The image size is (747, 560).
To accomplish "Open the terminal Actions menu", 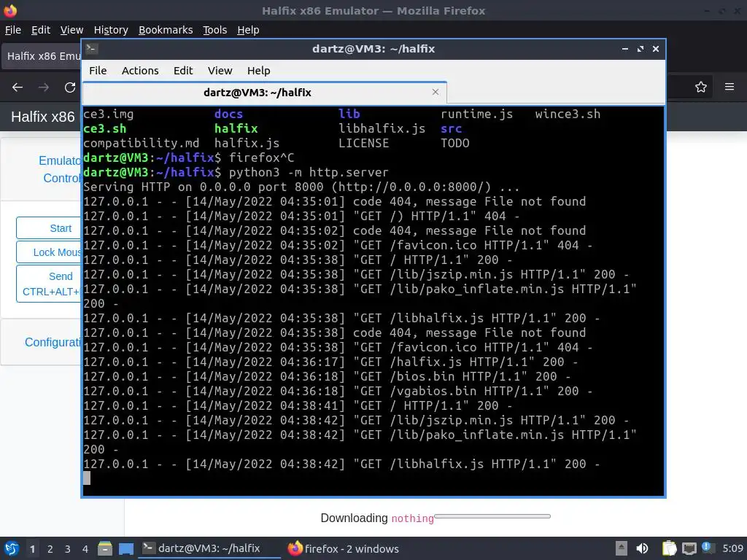I will [140, 71].
